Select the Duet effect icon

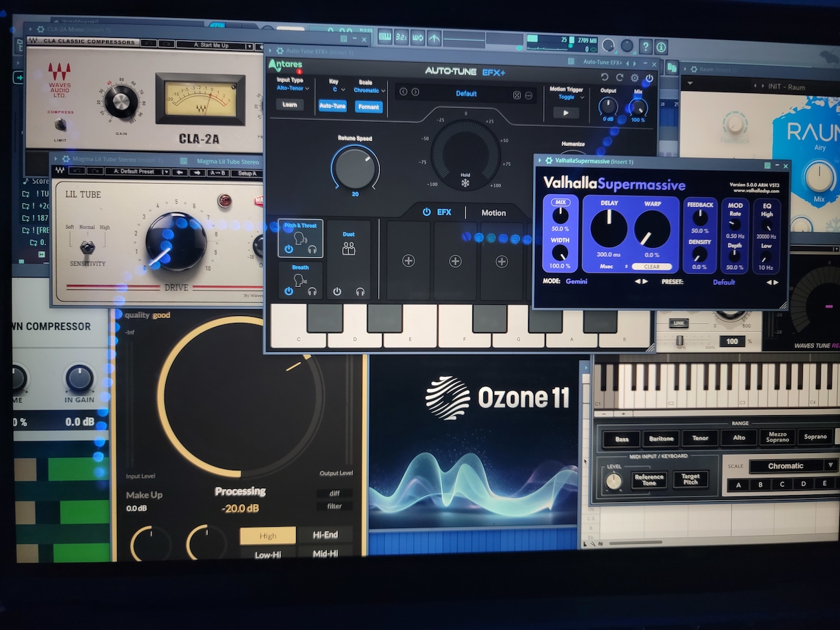(x=348, y=249)
